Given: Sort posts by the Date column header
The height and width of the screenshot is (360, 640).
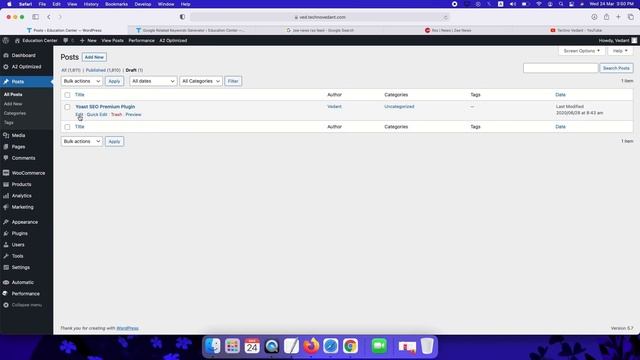Looking at the screenshot, I should click(x=560, y=95).
